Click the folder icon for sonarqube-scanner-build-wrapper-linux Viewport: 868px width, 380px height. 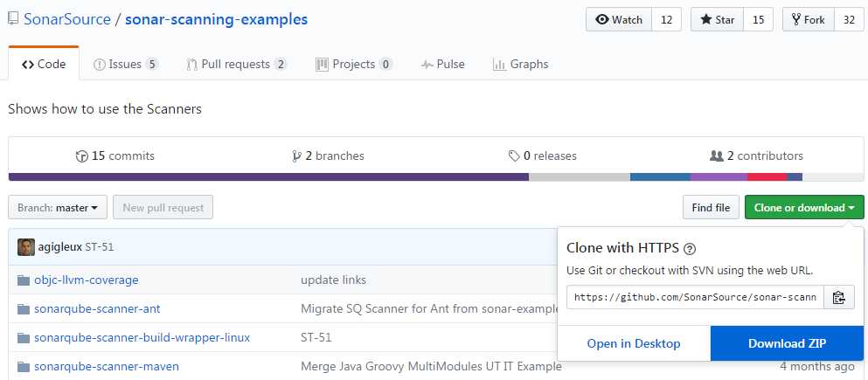[24, 337]
